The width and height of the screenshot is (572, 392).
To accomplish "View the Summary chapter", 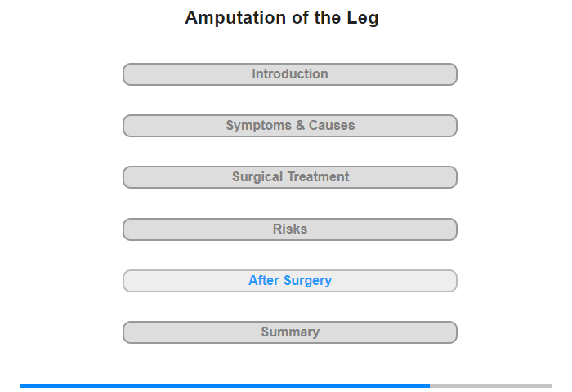I will [290, 332].
